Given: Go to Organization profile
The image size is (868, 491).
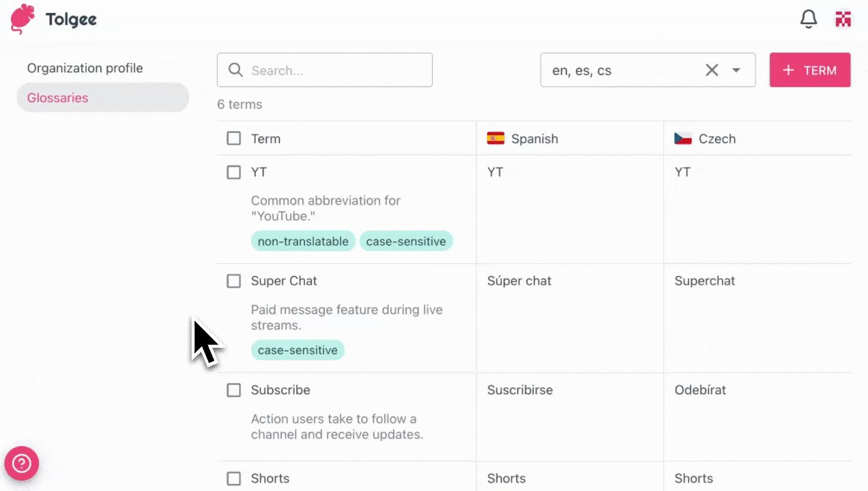Looking at the screenshot, I should coord(85,68).
